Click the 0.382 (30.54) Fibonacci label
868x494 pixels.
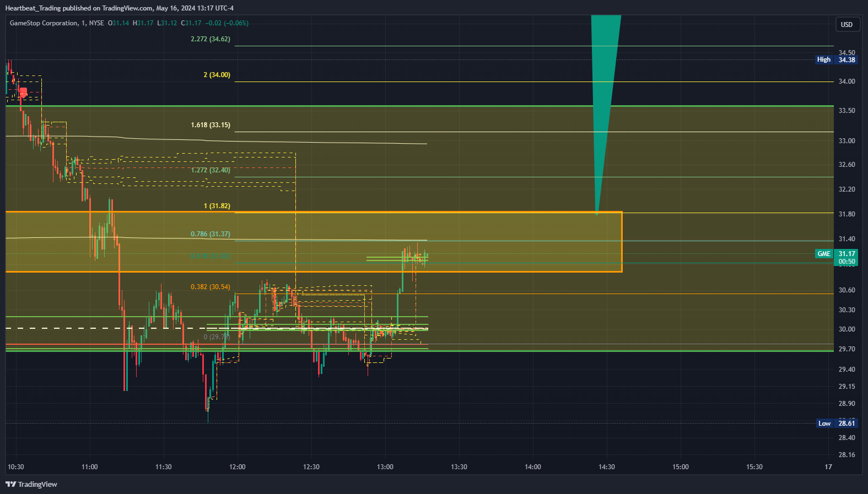tap(211, 287)
